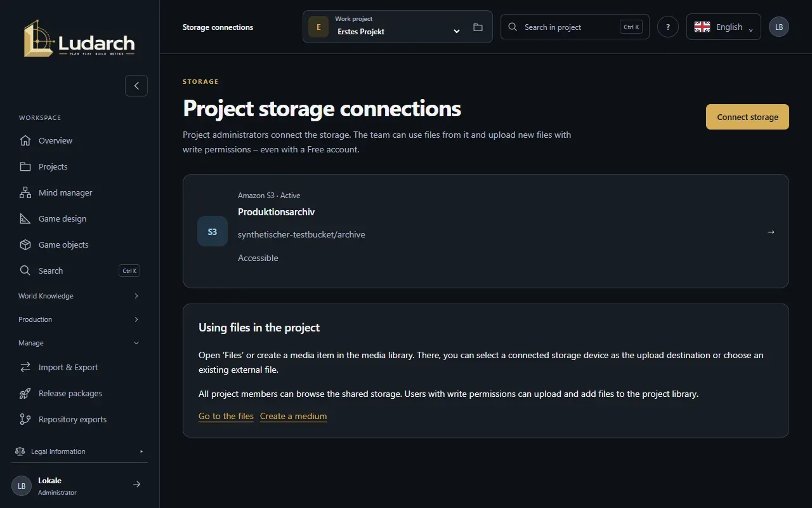Go to Mind manager menu item
This screenshot has width=812, height=508.
click(x=79, y=192)
